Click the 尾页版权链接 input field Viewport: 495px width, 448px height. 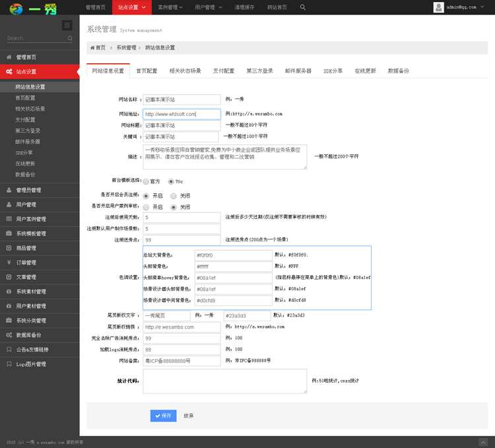(x=181, y=327)
